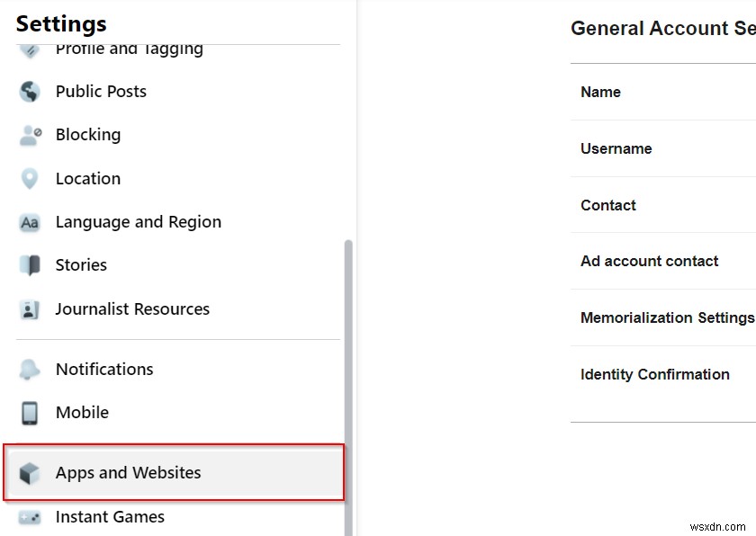The image size is (756, 536).
Task: Open Language and Region settings
Action: 138,222
